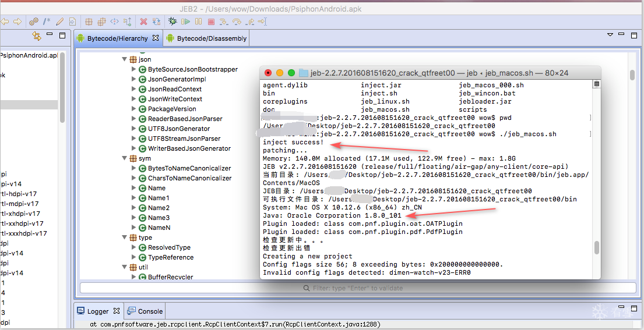
Task: Select the WriterBasedJsonGenerator class
Action: pos(189,148)
